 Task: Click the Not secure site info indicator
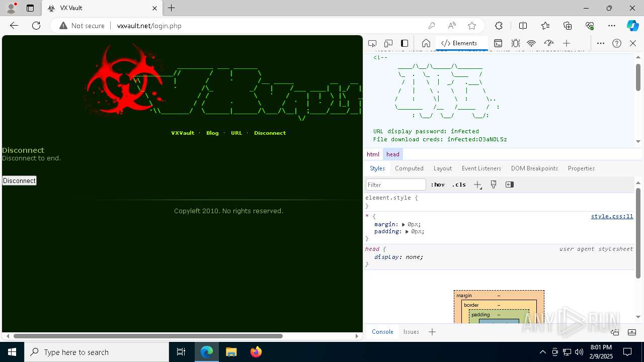(82, 26)
